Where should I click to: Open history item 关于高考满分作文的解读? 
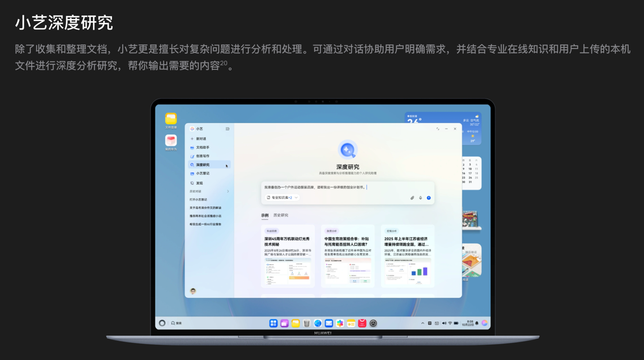205,208
